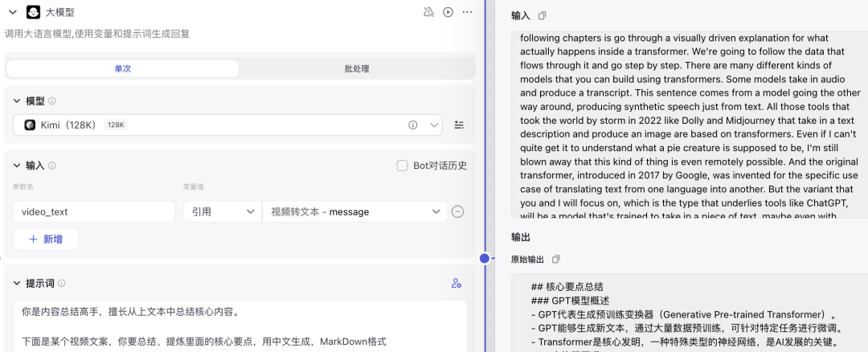Viewport: 868px width, 352px height.
Task: Show info tooltip next to 模型
Action: [52, 101]
